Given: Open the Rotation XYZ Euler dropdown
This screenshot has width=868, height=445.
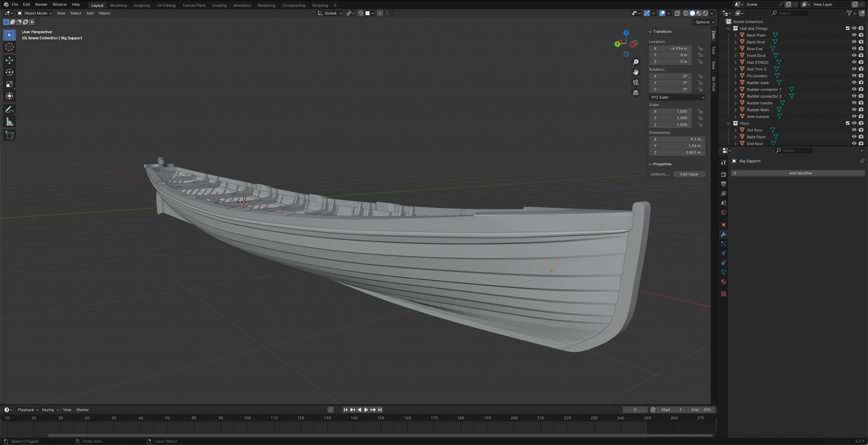Looking at the screenshot, I should click(677, 97).
